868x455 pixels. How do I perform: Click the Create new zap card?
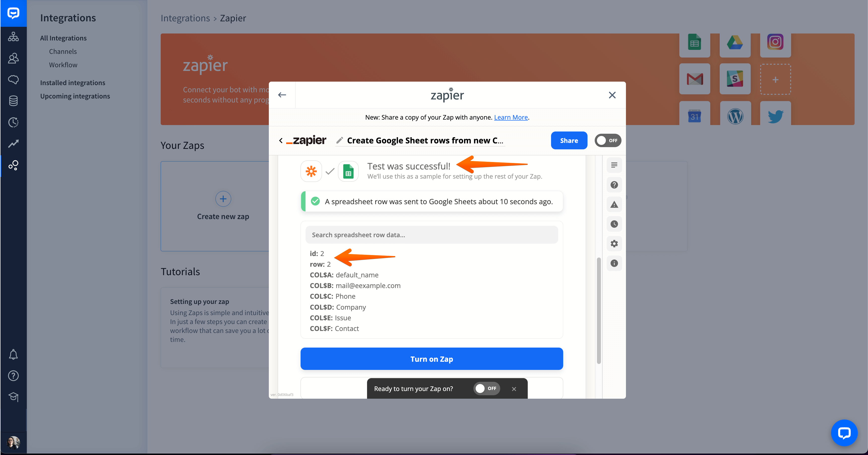[223, 206]
